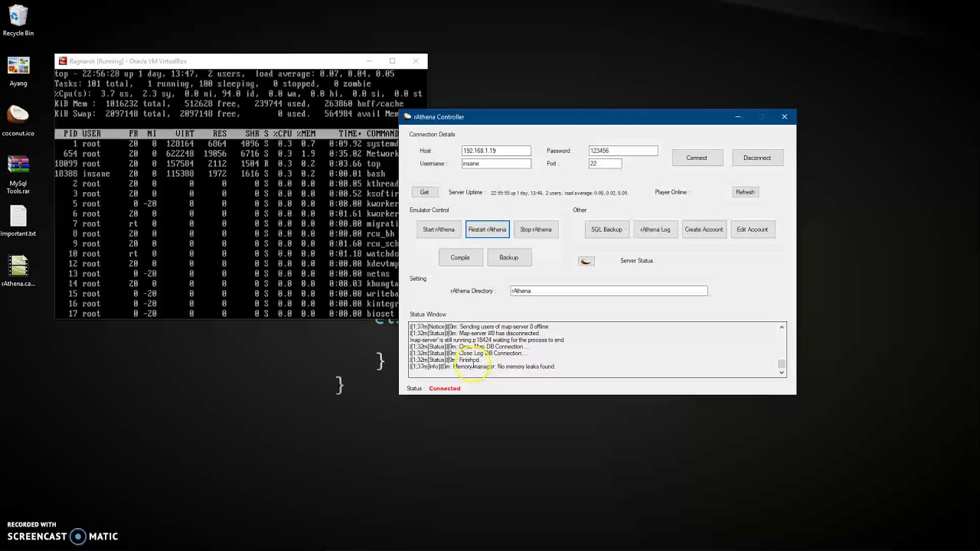Image resolution: width=980 pixels, height=551 pixels.
Task: Click the 'Emulator Control' group label
Action: [x=430, y=210]
